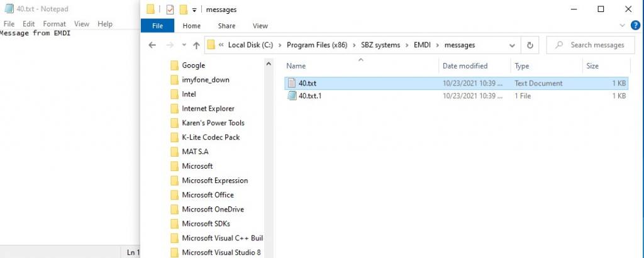Image resolution: width=644 pixels, height=258 pixels.
Task: Select Microsoft folder in tree
Action: coord(197,166)
